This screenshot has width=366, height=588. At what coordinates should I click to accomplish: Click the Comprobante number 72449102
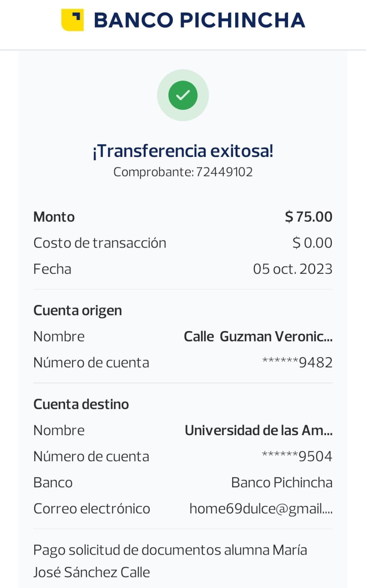pyautogui.click(x=224, y=172)
